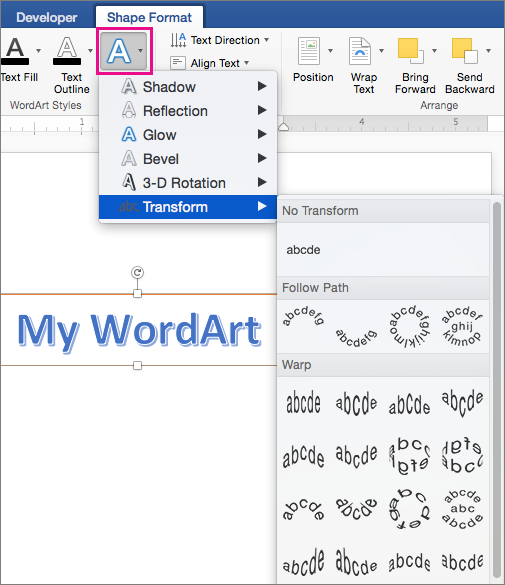Select the Shape Format tab

click(149, 18)
